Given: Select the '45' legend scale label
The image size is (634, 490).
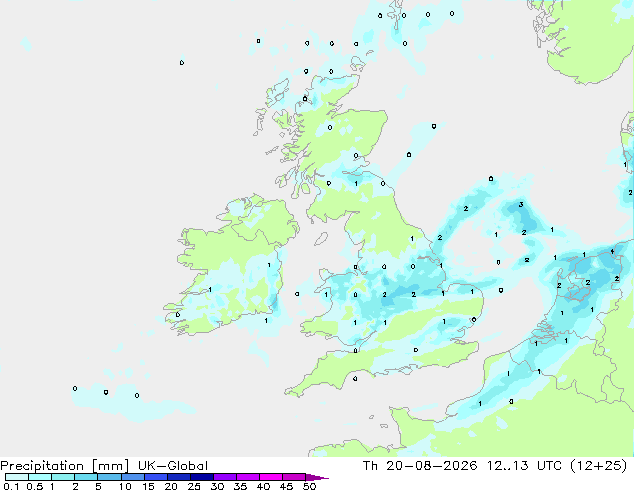Looking at the screenshot, I should (x=286, y=486).
